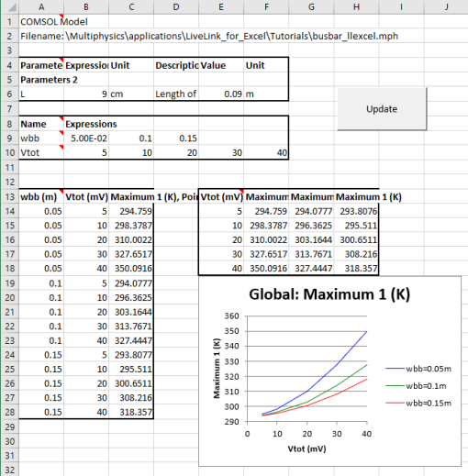The image size is (468, 476).
Task: Select the Maximum 1 (K) vertical axis title
Action: coord(217,368)
